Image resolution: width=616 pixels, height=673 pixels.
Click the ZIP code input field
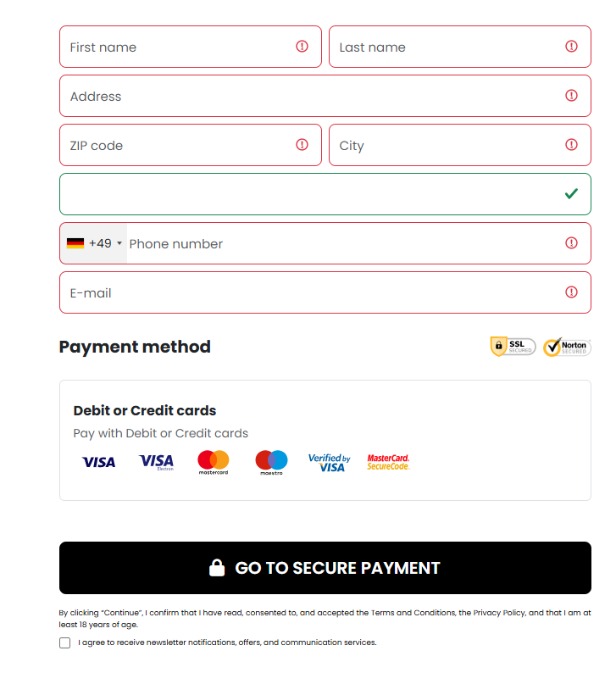coord(178,145)
